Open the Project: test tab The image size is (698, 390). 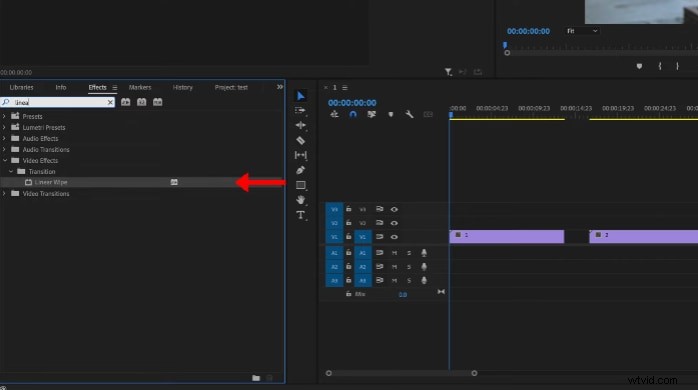coord(231,88)
